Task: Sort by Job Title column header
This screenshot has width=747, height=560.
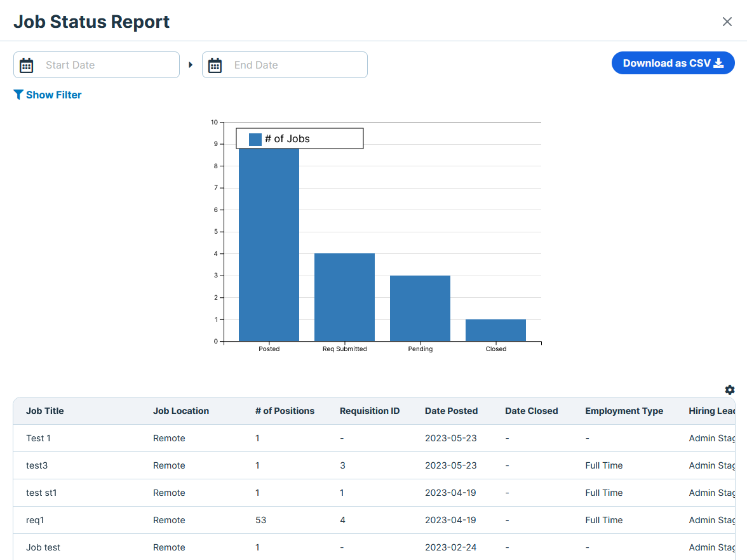Action: pos(45,411)
